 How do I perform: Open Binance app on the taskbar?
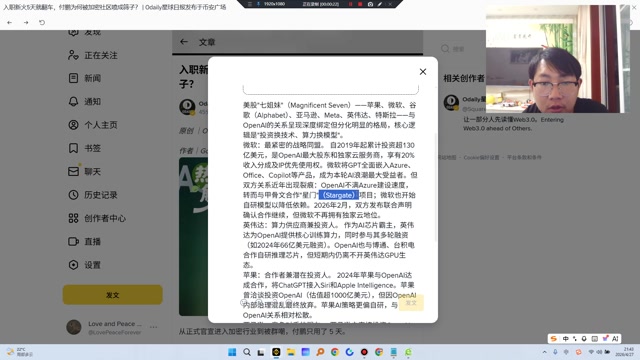click(x=276, y=352)
